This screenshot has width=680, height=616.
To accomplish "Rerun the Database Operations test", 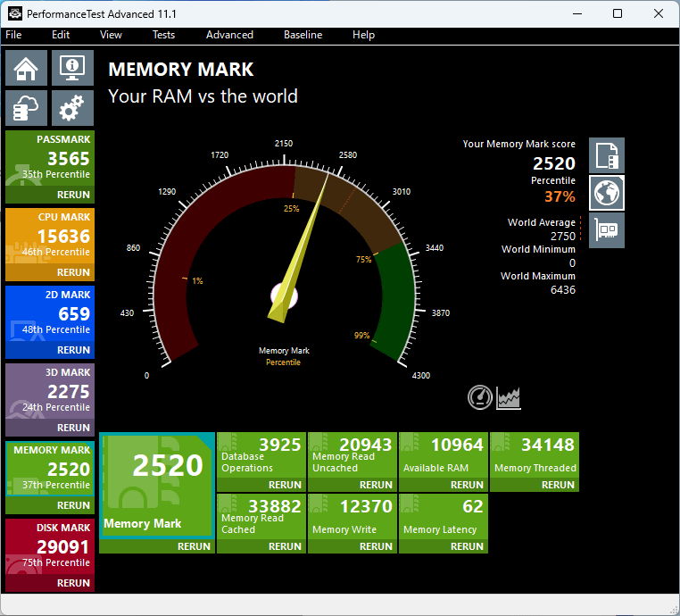I will pyautogui.click(x=285, y=485).
